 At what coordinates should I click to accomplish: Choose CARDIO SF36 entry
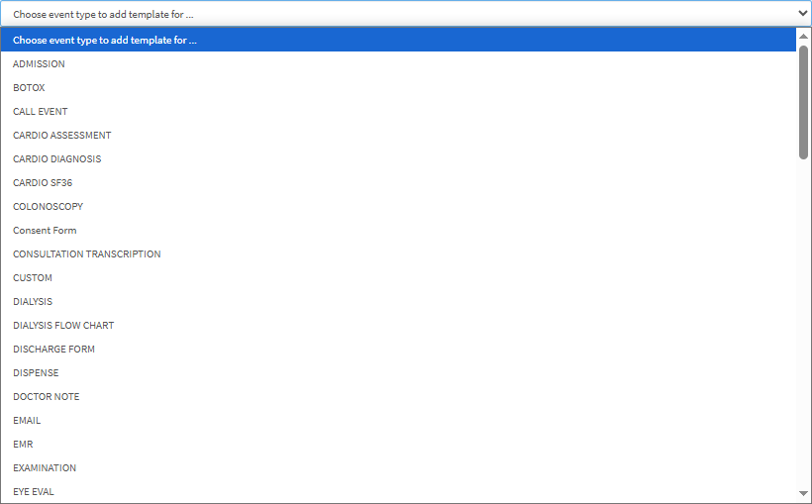[x=398, y=183]
